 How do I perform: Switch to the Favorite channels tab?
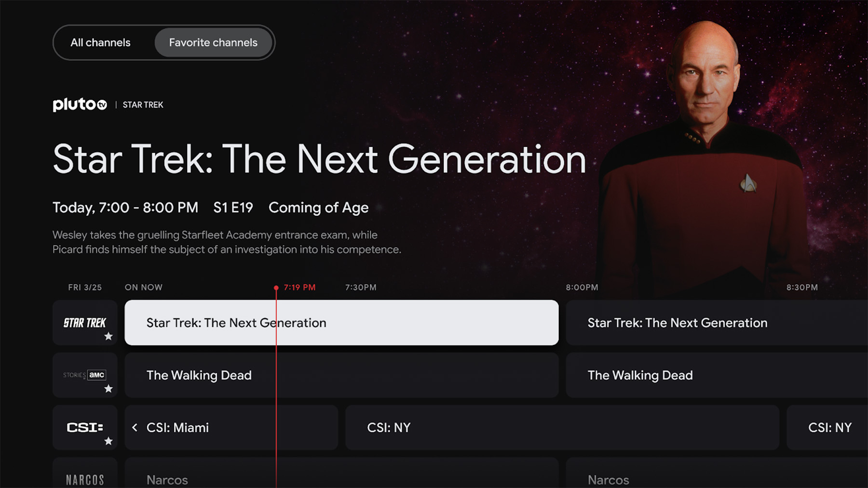(x=213, y=42)
